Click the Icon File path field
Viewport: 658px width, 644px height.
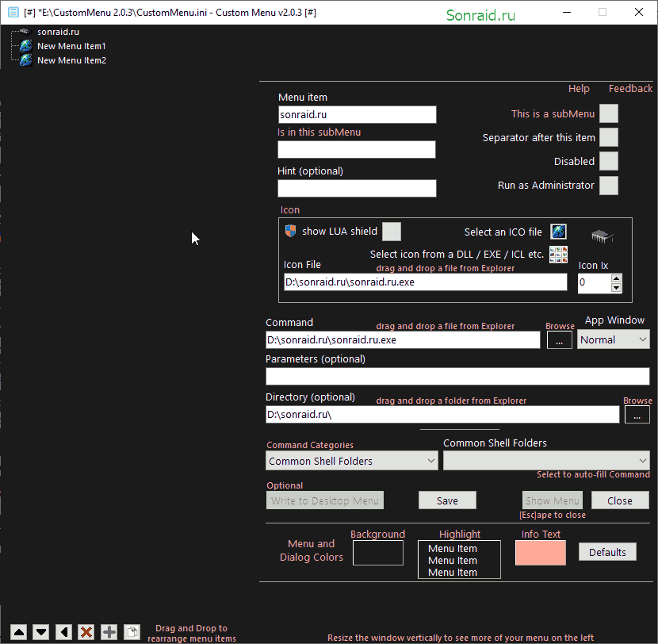click(426, 282)
